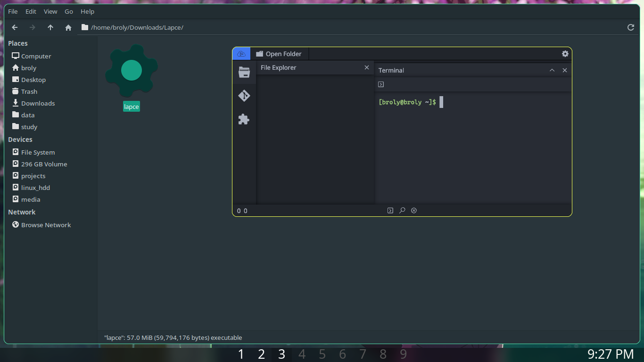Click Browse Network under Network
644x362 pixels.
[x=46, y=225]
